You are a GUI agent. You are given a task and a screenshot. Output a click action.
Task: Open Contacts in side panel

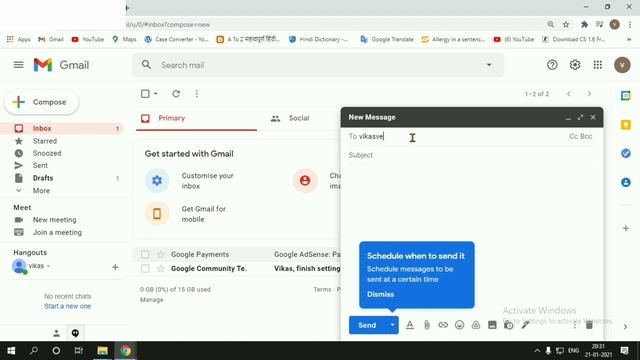point(626,182)
